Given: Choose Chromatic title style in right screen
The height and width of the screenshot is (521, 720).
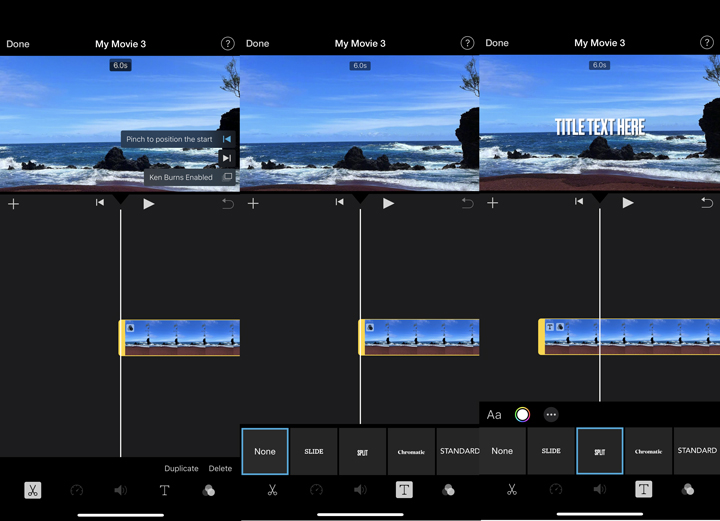Looking at the screenshot, I should [x=648, y=451].
